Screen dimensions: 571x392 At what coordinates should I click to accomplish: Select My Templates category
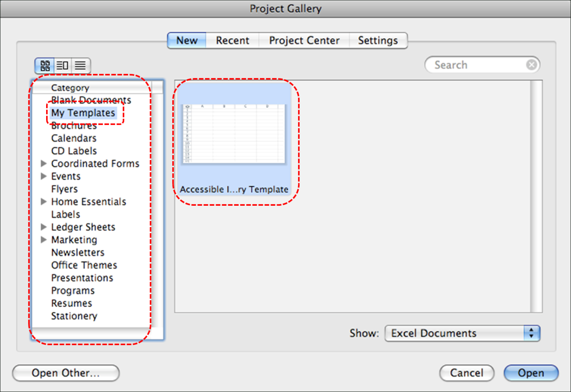coord(83,113)
